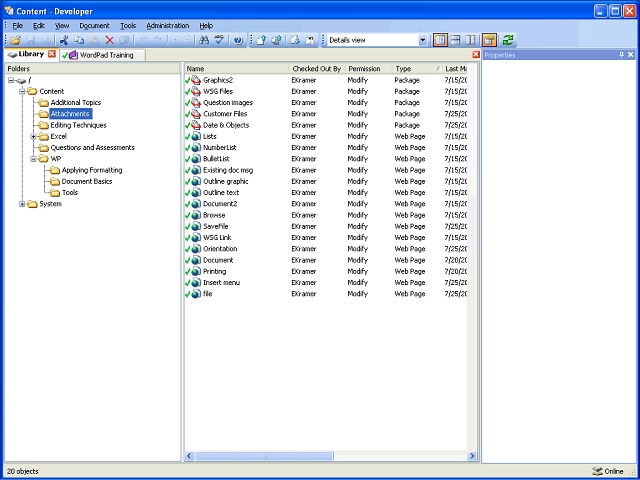The width and height of the screenshot is (640, 480).
Task: Select the Library tab
Action: pyautogui.click(x=31, y=54)
